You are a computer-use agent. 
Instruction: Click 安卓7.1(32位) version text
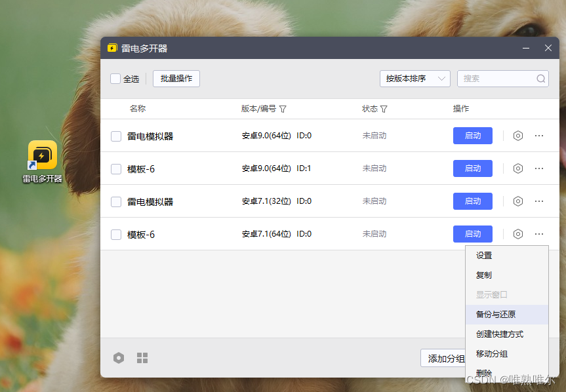266,201
